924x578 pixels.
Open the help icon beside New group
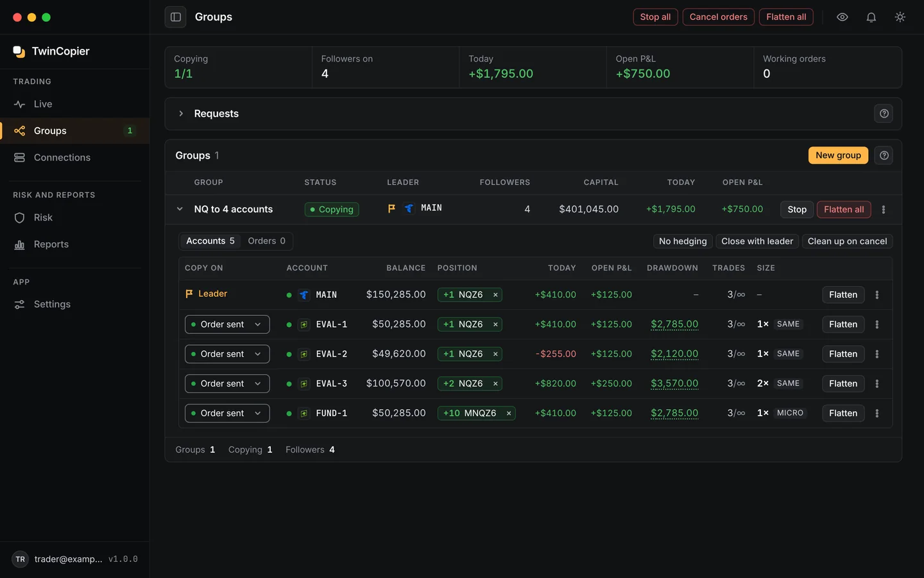884,155
